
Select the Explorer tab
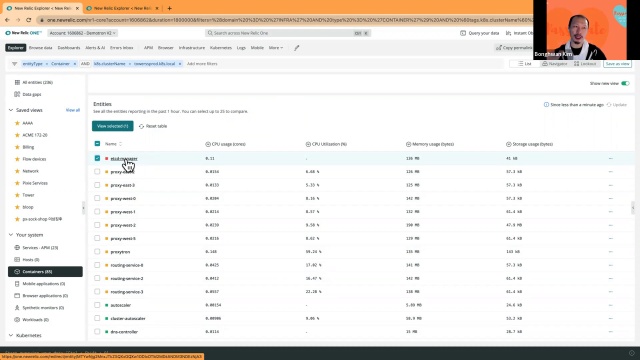point(16,48)
